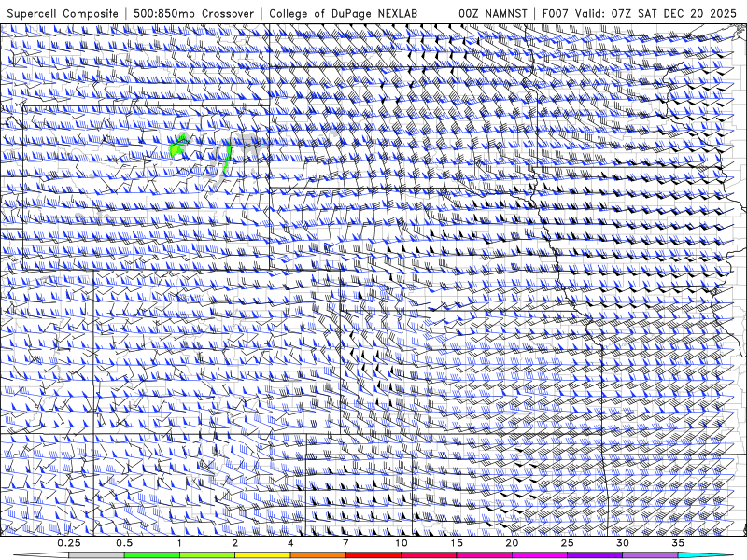The height and width of the screenshot is (560, 747).
Task: Click the color scale label 10
Action: pyautogui.click(x=402, y=543)
